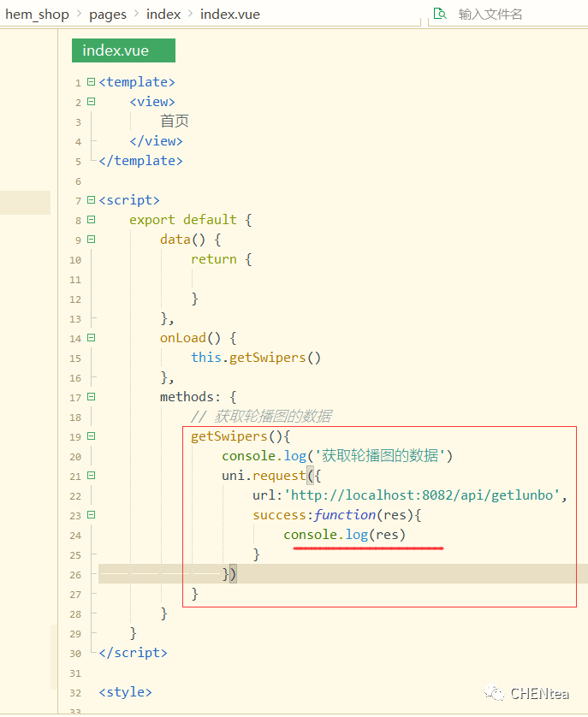
Task: Click 'this.getSwipers()' call on line 15
Action: click(256, 358)
